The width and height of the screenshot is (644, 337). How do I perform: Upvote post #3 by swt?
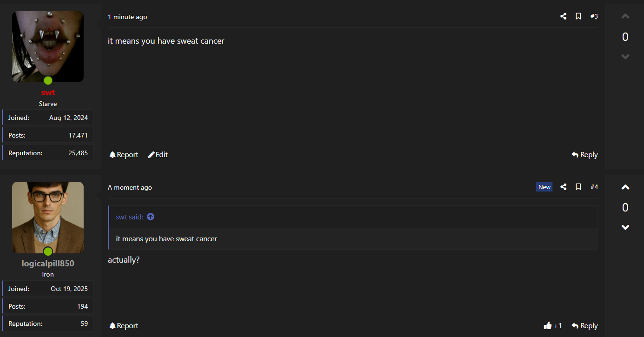(625, 17)
